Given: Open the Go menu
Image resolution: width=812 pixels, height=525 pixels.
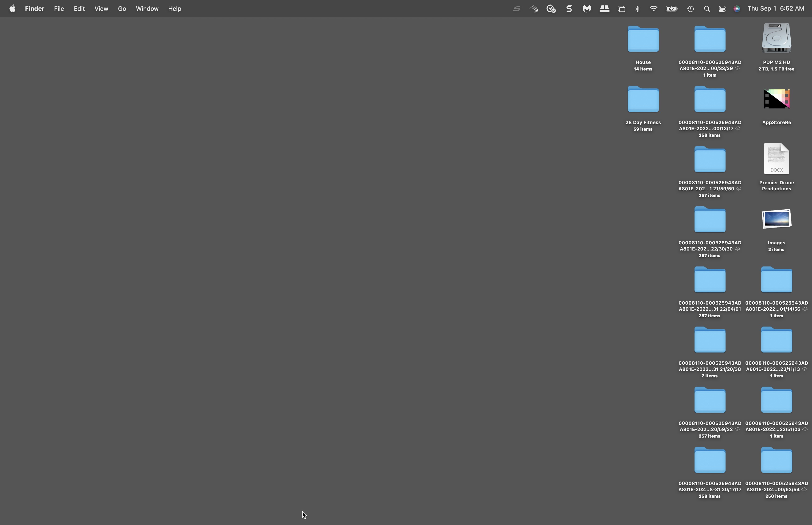Looking at the screenshot, I should [122, 8].
